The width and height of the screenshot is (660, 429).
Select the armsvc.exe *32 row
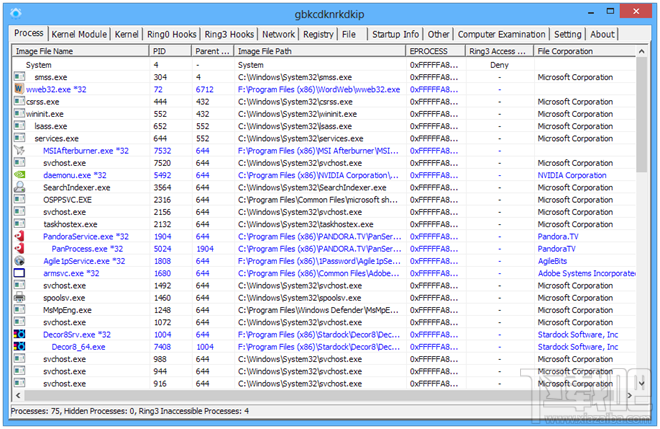point(324,273)
